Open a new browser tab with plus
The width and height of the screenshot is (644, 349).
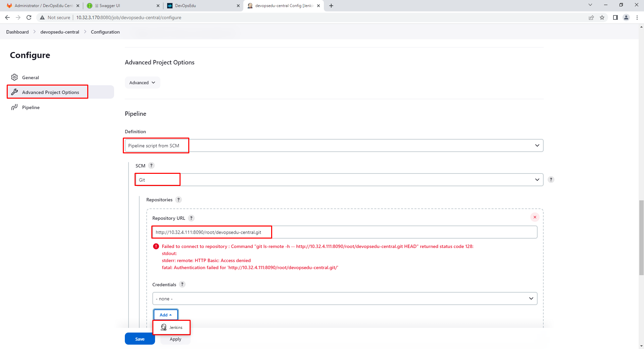[331, 6]
